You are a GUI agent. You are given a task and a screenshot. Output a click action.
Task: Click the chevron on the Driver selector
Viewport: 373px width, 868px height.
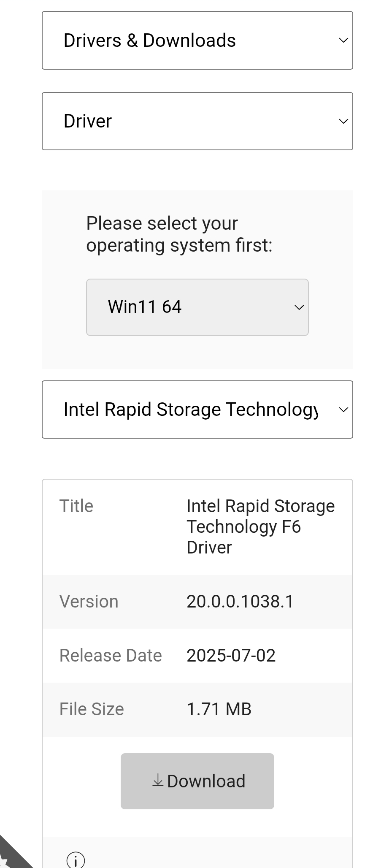(x=343, y=122)
